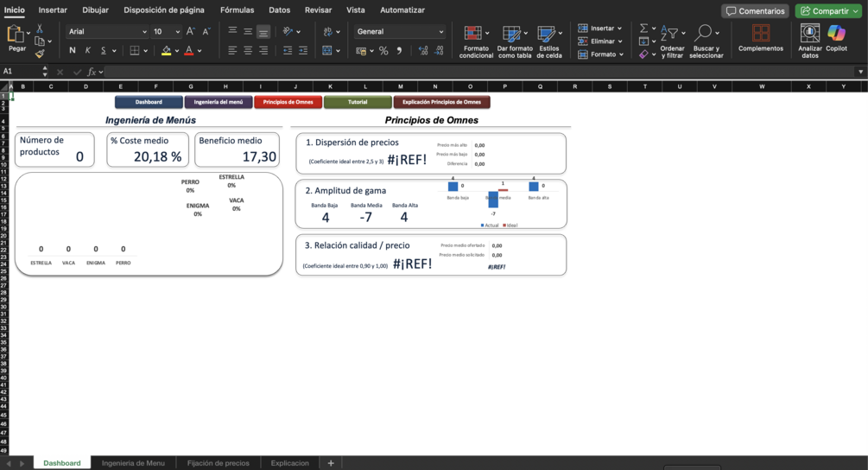Screen dimensions: 868x470
Task: Open the Dibujar ribbon tab
Action: (95, 10)
